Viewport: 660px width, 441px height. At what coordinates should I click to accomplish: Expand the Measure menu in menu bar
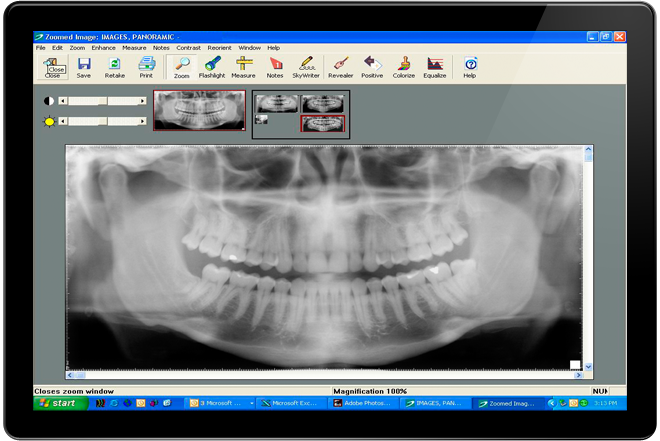pyautogui.click(x=134, y=47)
